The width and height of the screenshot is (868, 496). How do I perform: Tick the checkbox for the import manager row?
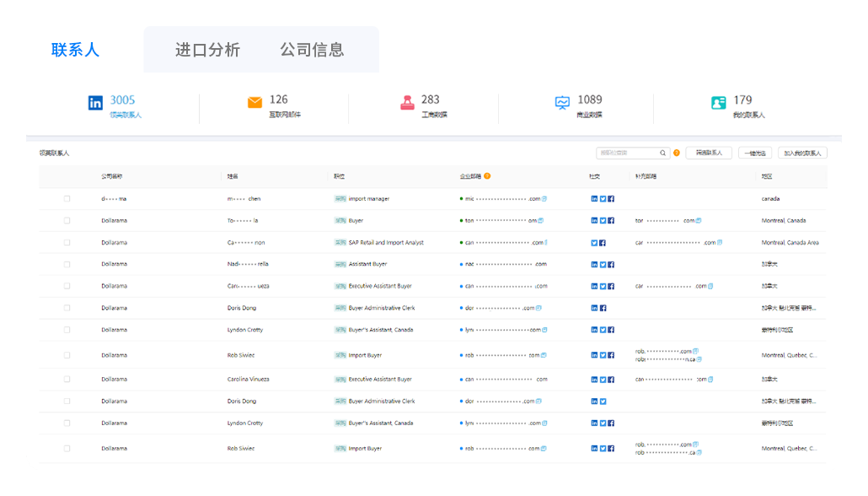(x=67, y=198)
